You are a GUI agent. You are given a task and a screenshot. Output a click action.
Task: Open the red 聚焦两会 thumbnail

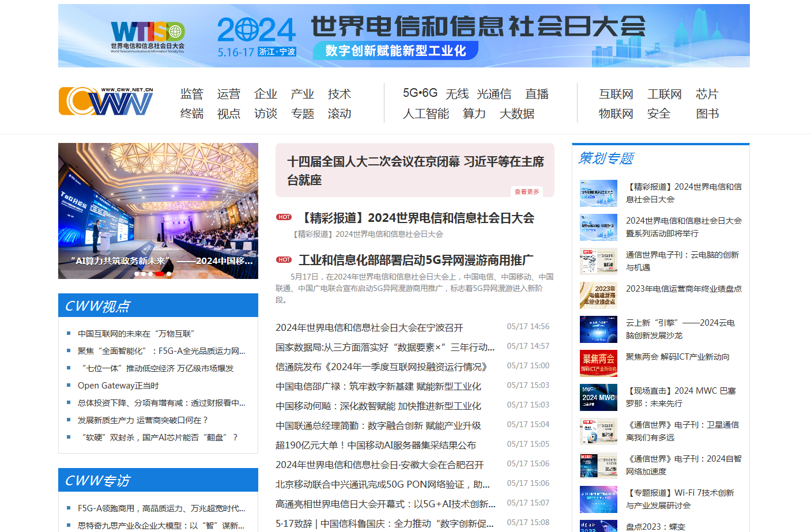click(598, 363)
